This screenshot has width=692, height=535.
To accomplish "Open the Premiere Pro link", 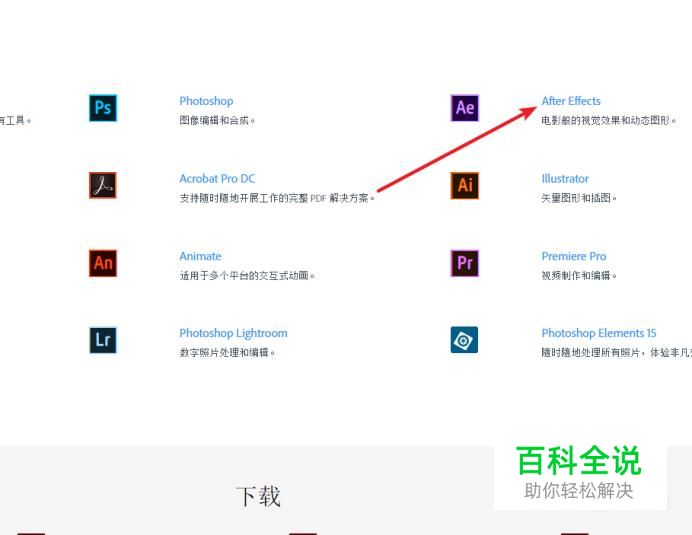I will tap(574, 256).
